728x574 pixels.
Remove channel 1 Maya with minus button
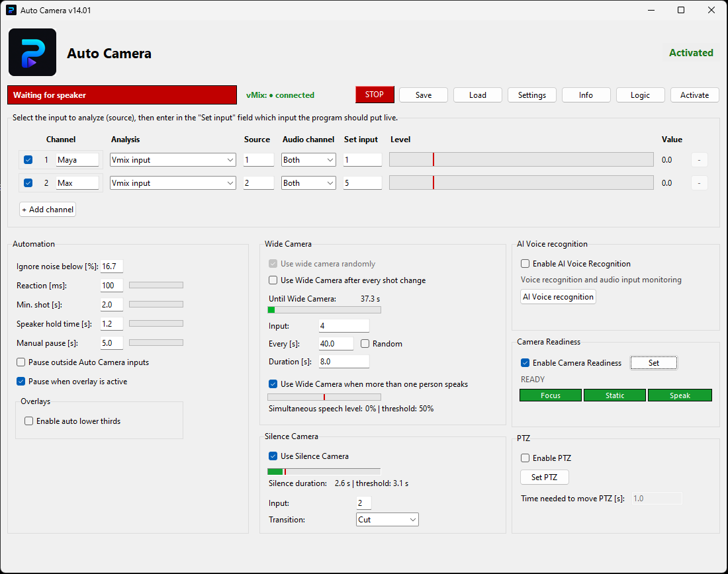pyautogui.click(x=699, y=159)
